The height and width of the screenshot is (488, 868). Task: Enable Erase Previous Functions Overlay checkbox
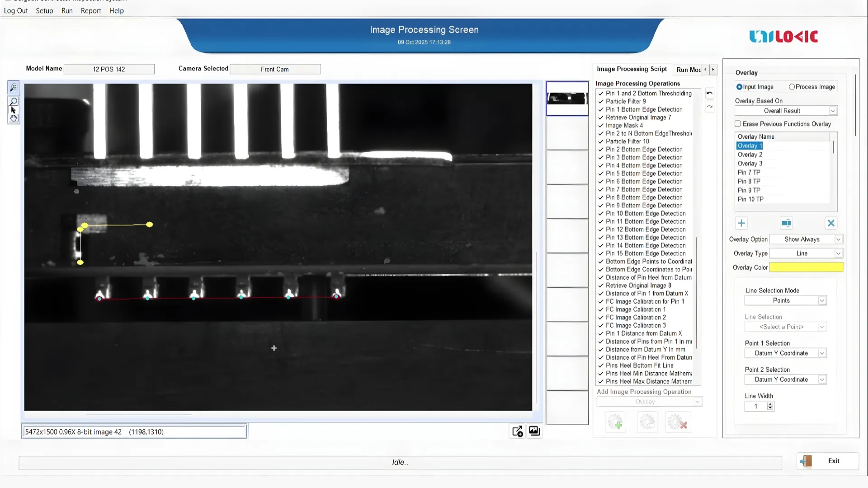tap(738, 124)
